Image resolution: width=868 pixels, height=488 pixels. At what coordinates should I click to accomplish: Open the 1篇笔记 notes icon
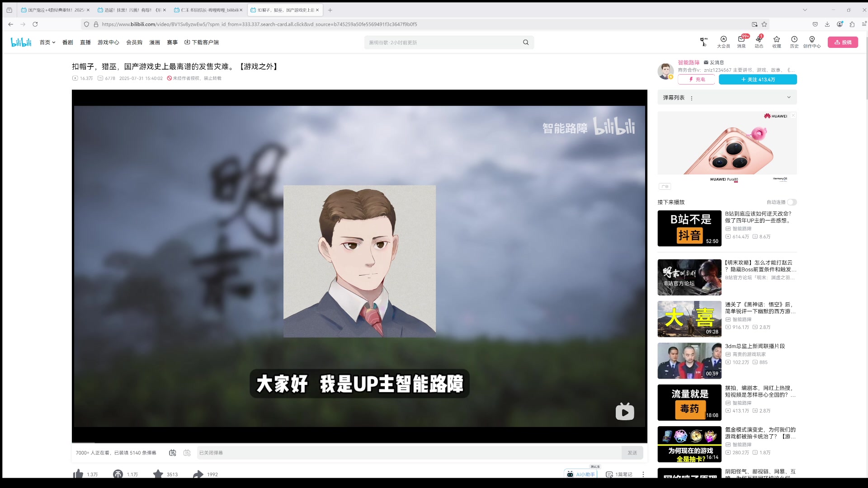click(619, 474)
